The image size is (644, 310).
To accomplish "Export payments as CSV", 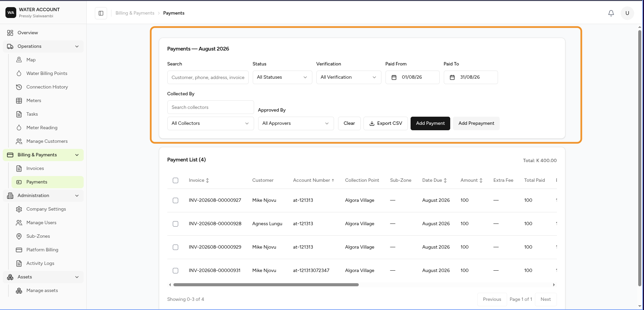I will [386, 123].
